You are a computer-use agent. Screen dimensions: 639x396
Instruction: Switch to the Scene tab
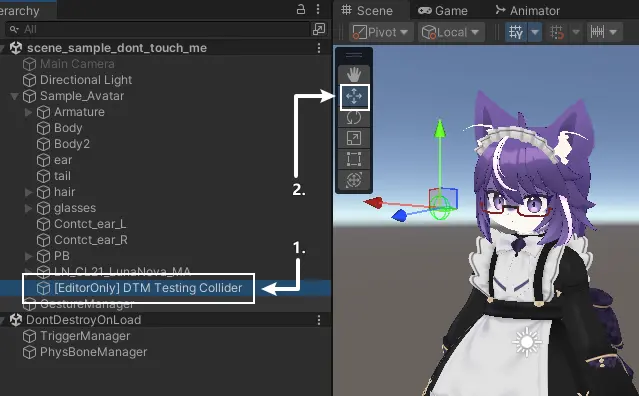367,11
